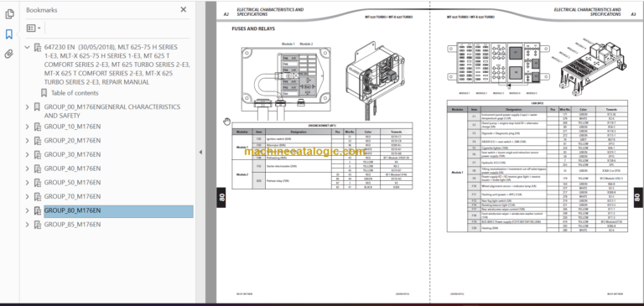Select GROUP_00_M176ENGENERAL CHARACTERISTICS AND SAFETY bookmark

[112, 112]
